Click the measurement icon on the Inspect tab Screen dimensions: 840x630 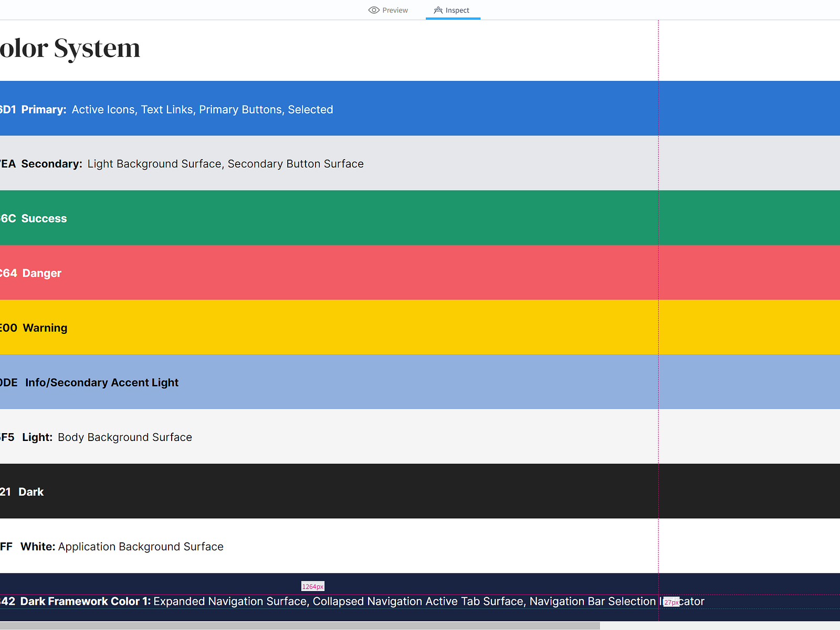tap(438, 10)
